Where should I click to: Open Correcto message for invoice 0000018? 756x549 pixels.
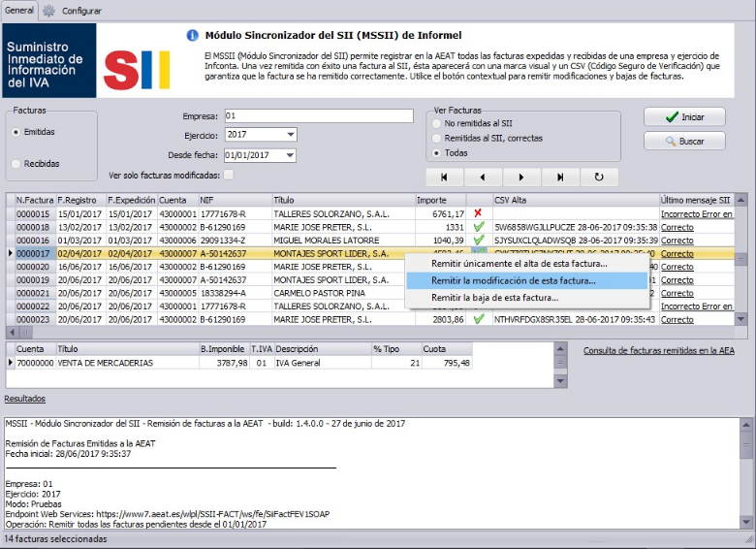tap(677, 227)
